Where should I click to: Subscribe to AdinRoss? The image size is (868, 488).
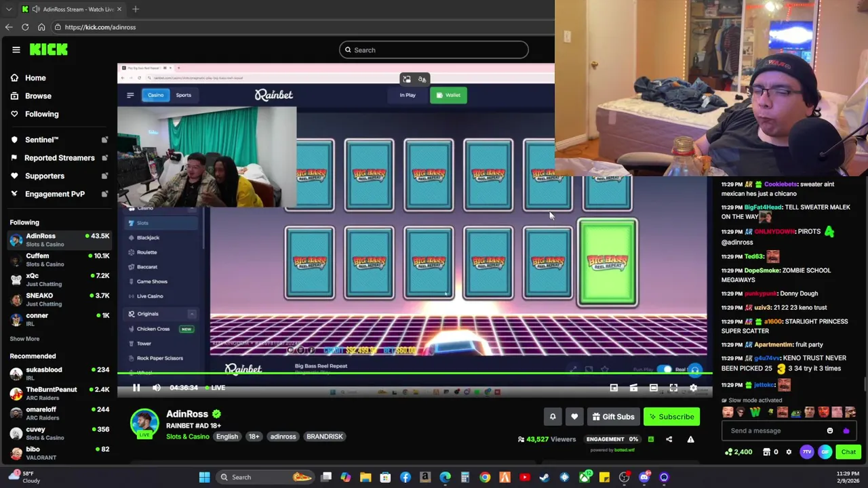click(671, 417)
